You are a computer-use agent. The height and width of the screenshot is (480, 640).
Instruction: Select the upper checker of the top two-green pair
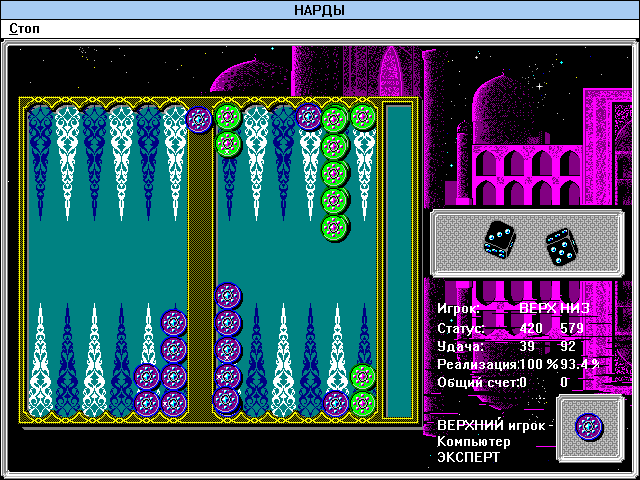(x=228, y=117)
